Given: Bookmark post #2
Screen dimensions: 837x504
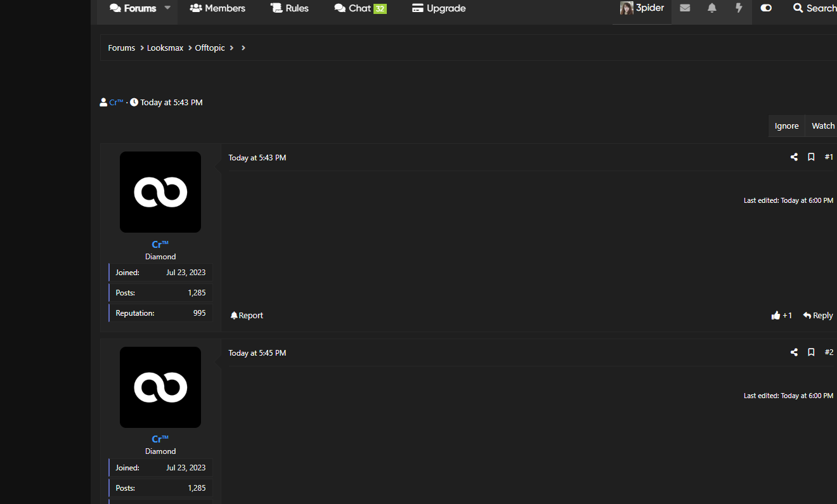Looking at the screenshot, I should 811,352.
